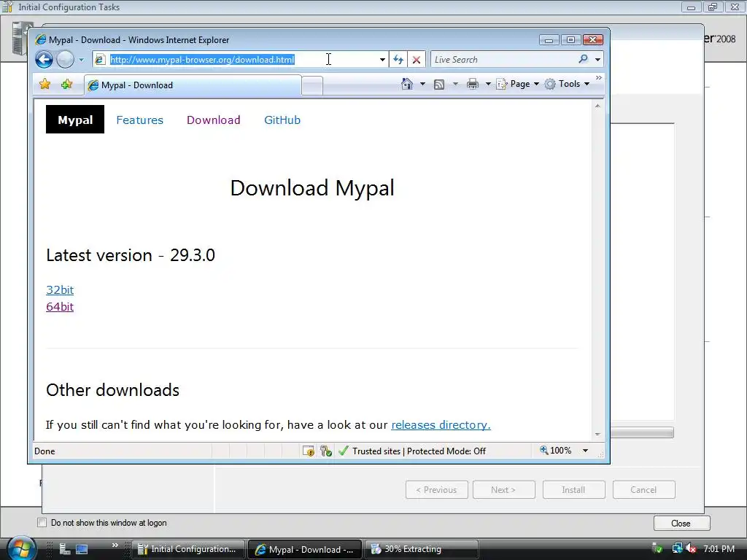
Task: Click the Trusted sites security zone indicator
Action: coord(412,451)
